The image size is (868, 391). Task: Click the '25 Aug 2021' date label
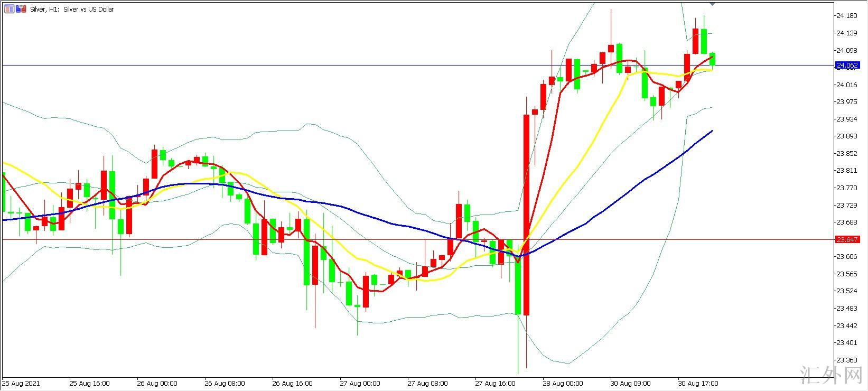21,383
